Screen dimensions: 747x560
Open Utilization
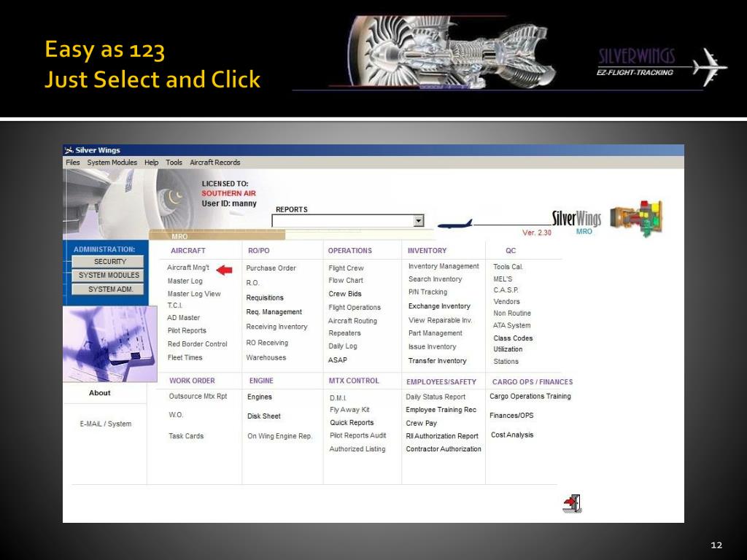click(x=508, y=349)
